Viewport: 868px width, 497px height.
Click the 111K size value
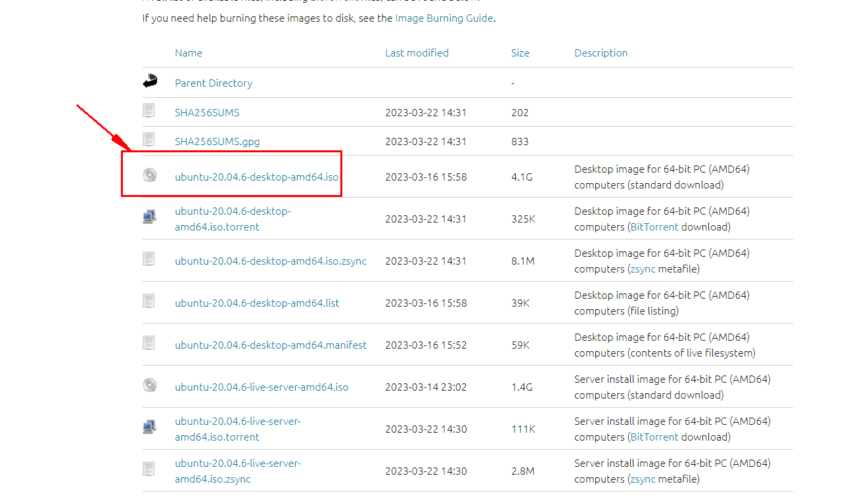(x=523, y=429)
